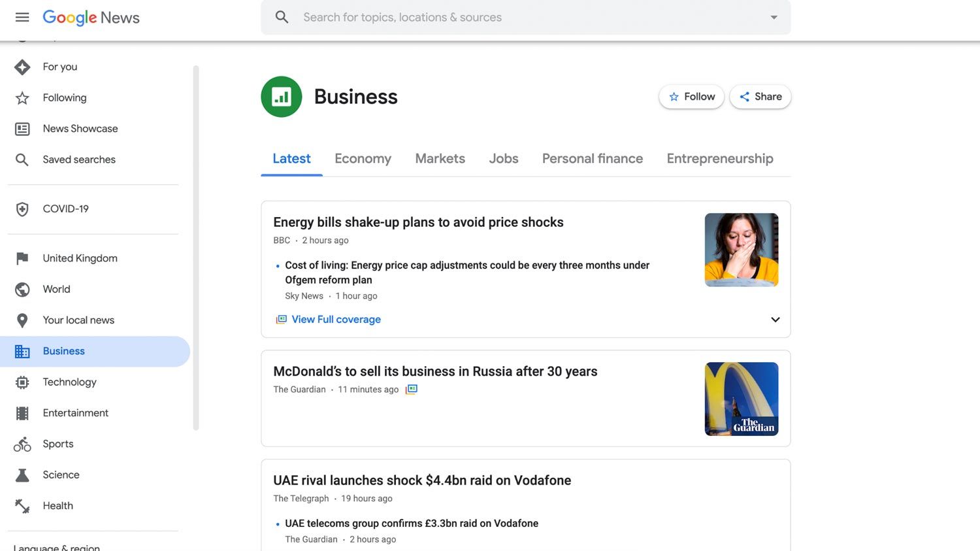The width and height of the screenshot is (980, 551).
Task: Share the Business topic
Action: coord(760,97)
